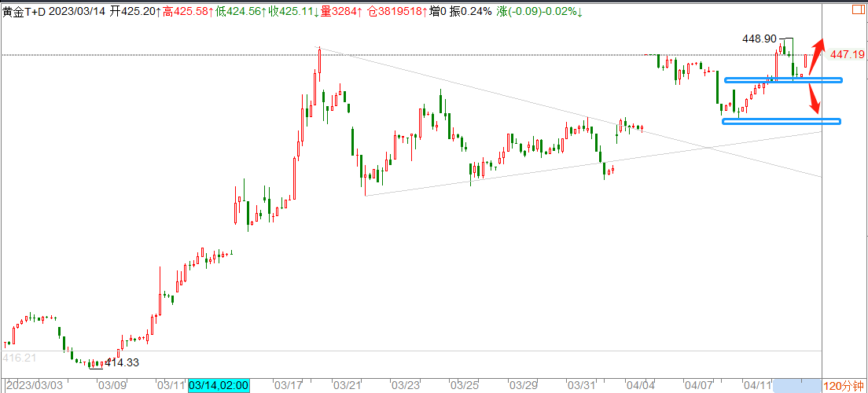
Task: Click the 振0.24% amplitude value
Action: coord(470,12)
